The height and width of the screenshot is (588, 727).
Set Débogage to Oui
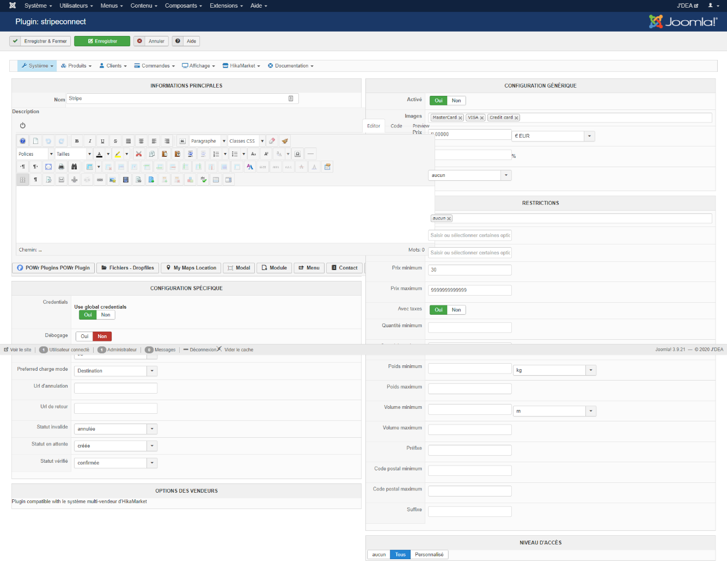84,336
